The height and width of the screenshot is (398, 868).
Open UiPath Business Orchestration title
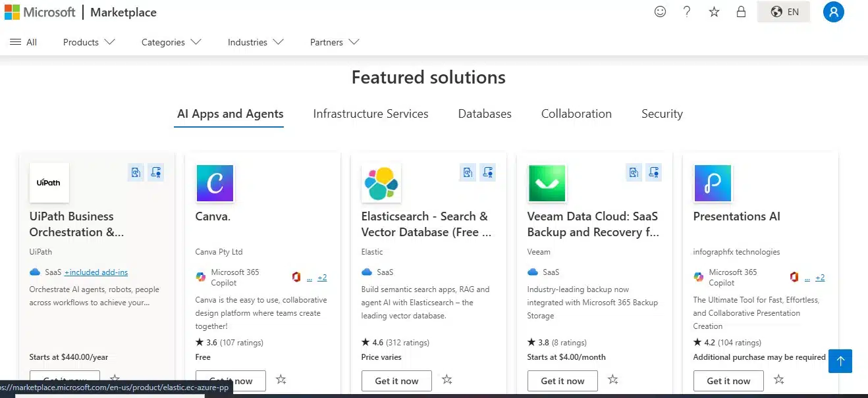coord(76,224)
